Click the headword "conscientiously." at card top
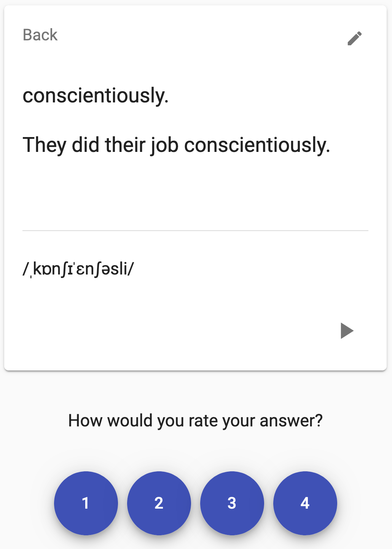 (x=96, y=96)
